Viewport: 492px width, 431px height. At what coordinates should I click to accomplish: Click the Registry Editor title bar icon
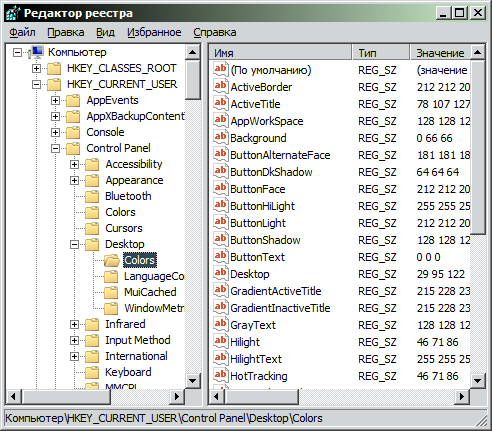click(x=13, y=13)
